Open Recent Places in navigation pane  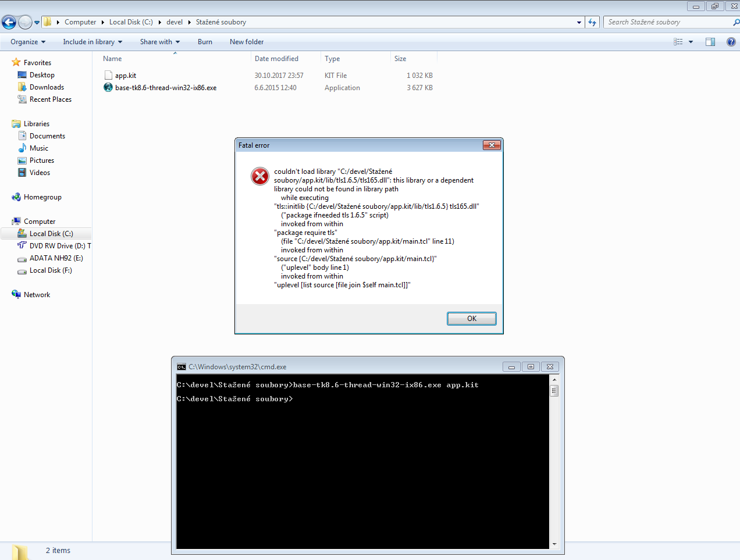51,99
